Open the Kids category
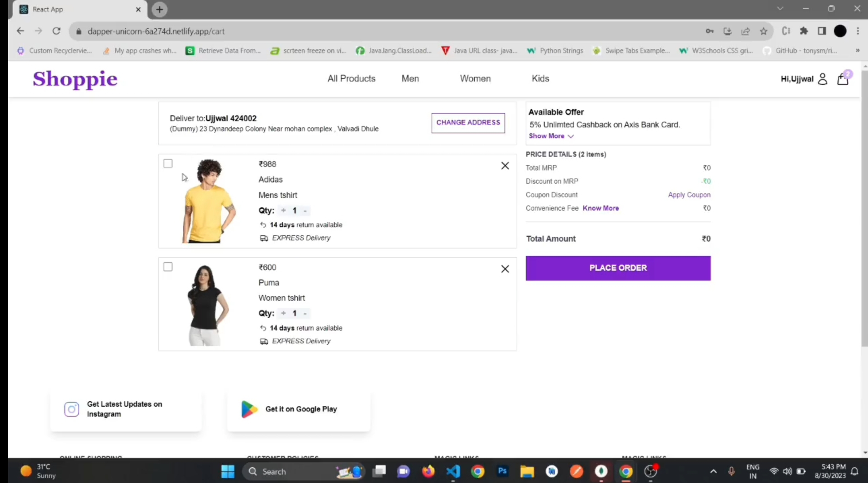The height and width of the screenshot is (483, 868). pyautogui.click(x=540, y=79)
